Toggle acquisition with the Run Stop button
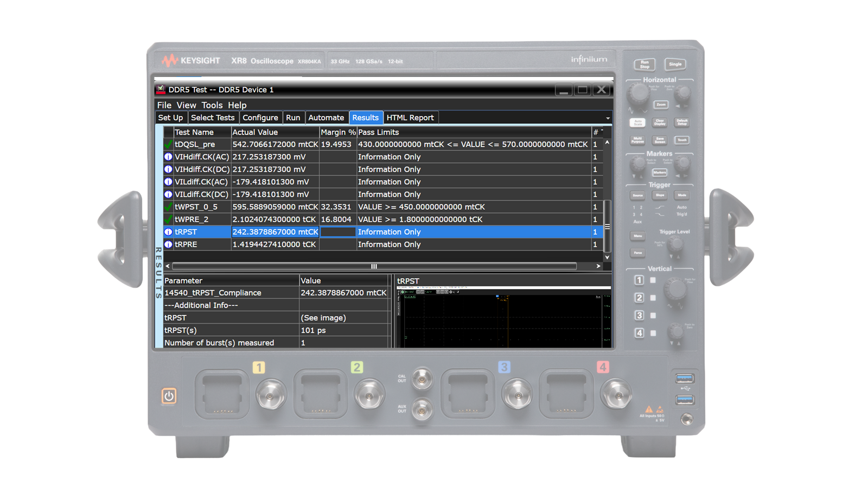868x488 pixels. coord(643,64)
